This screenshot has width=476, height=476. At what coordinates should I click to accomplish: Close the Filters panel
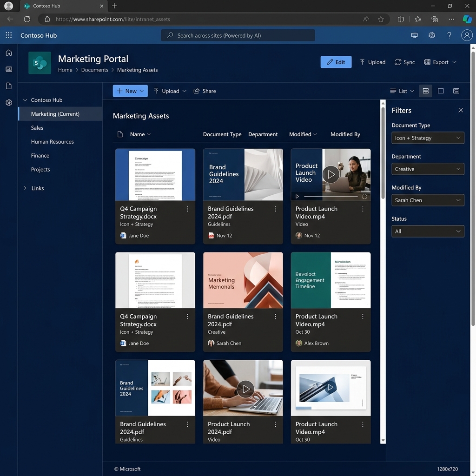click(x=460, y=110)
